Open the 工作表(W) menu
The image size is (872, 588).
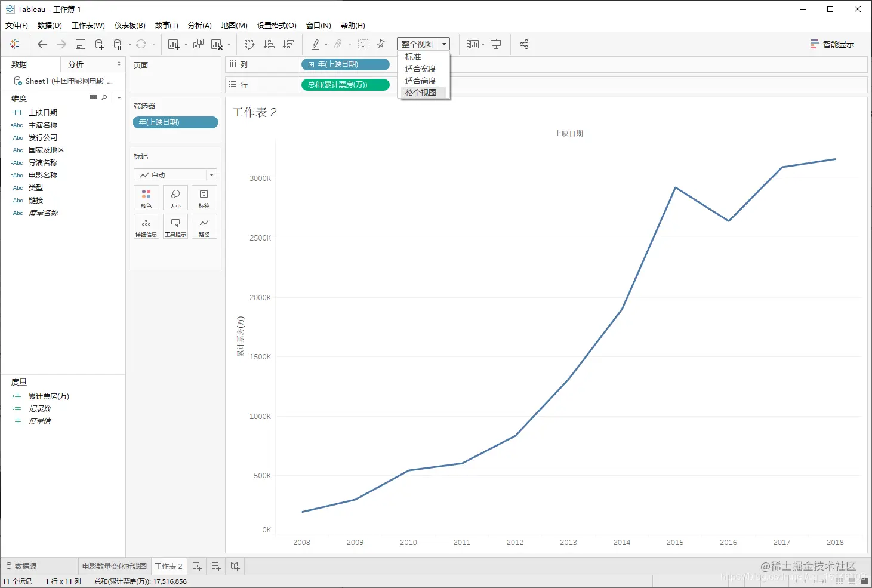click(x=88, y=25)
